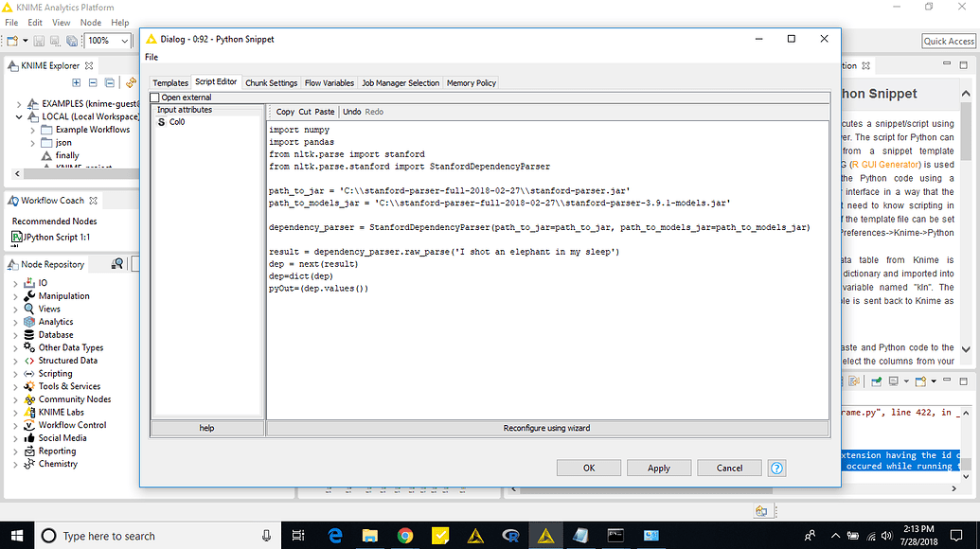Expand the Scripting category in Node Repository
The width and height of the screenshot is (980, 549).
[x=17, y=373]
